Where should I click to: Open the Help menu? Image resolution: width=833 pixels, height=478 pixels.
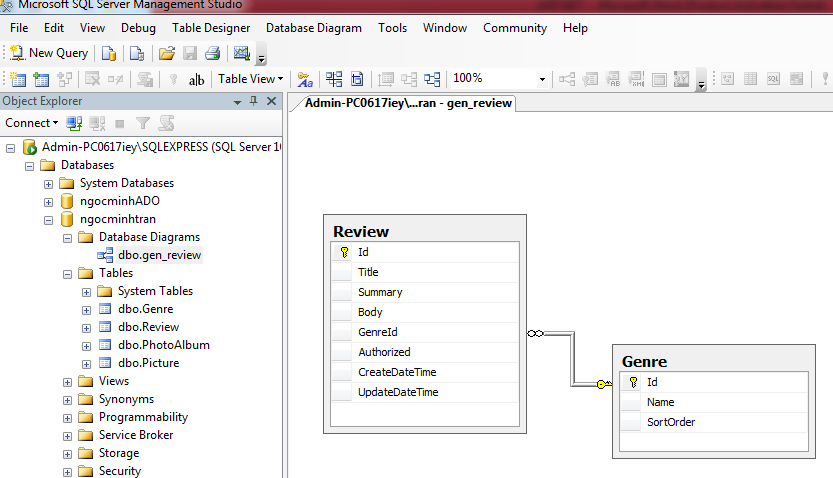click(x=575, y=28)
